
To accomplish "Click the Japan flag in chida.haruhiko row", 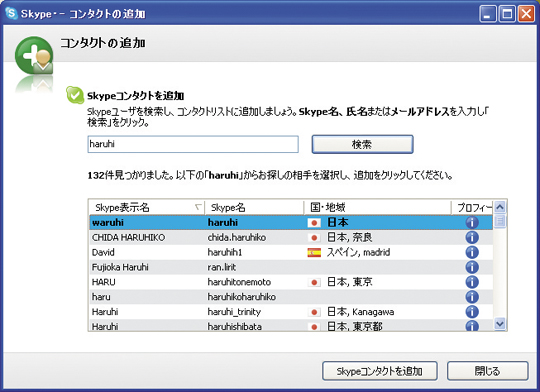I will pos(314,238).
